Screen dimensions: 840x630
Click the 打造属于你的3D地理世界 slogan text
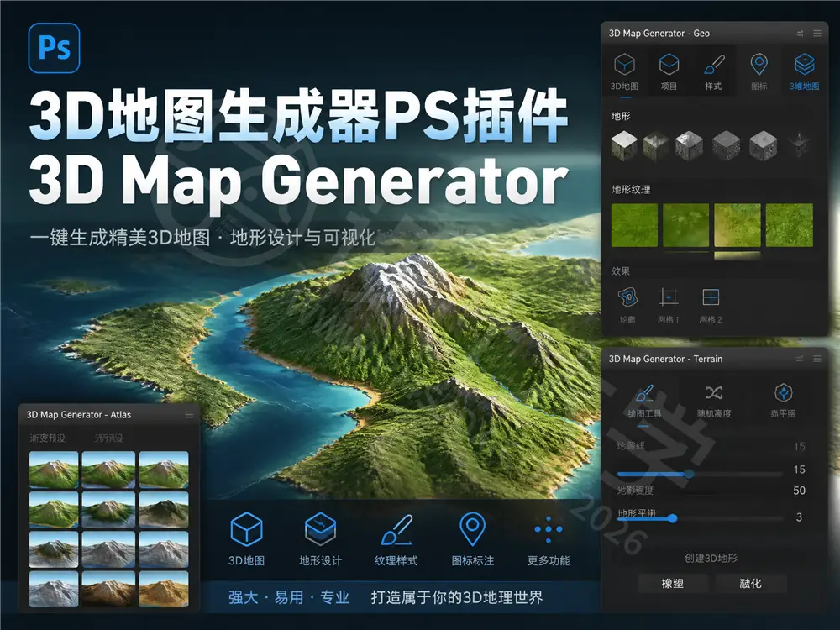pos(457,597)
